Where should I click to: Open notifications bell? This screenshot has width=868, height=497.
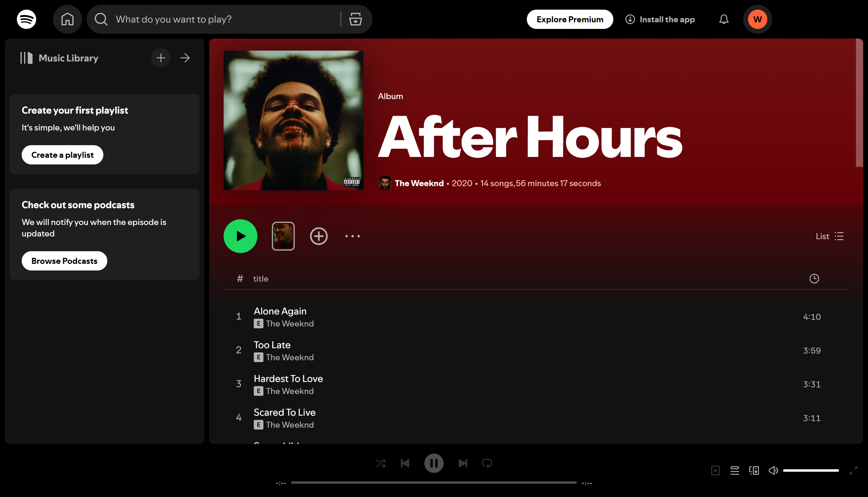point(724,19)
